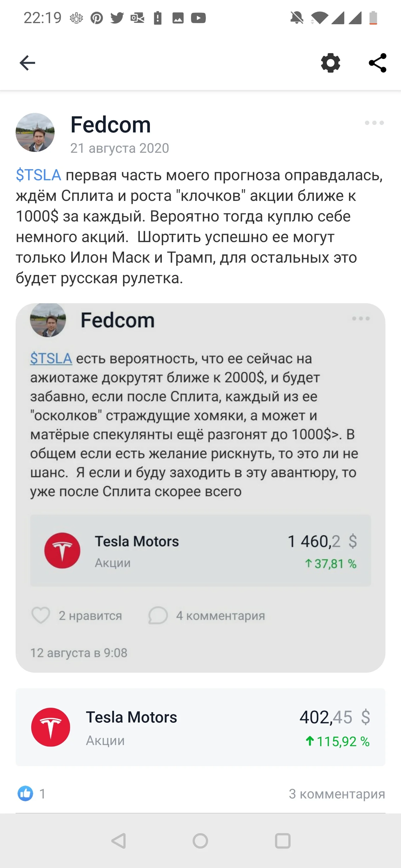
Task: Tap the underlined $TSLA in the quoted post
Action: click(51, 358)
